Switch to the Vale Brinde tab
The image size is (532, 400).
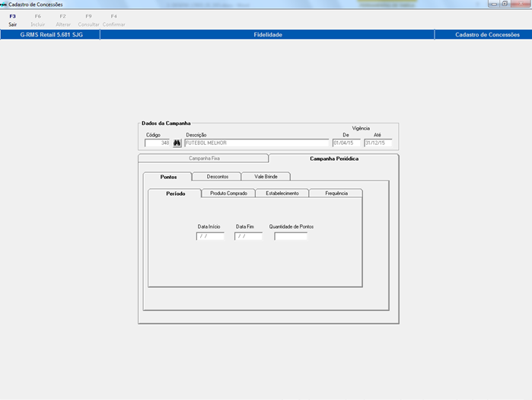[266, 177]
